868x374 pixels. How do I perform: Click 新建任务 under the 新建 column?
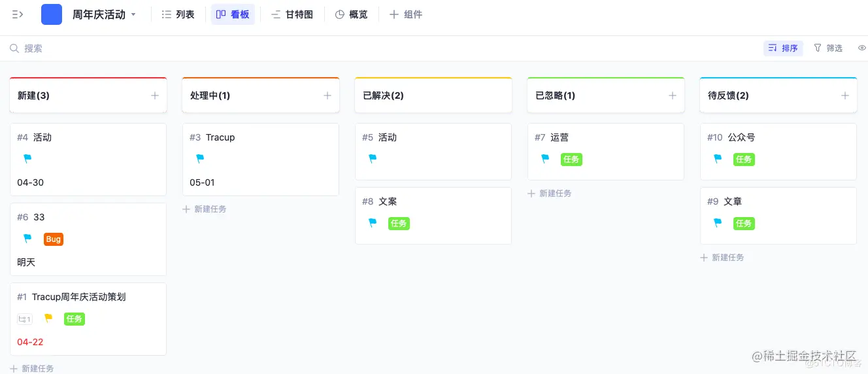[x=32, y=368]
